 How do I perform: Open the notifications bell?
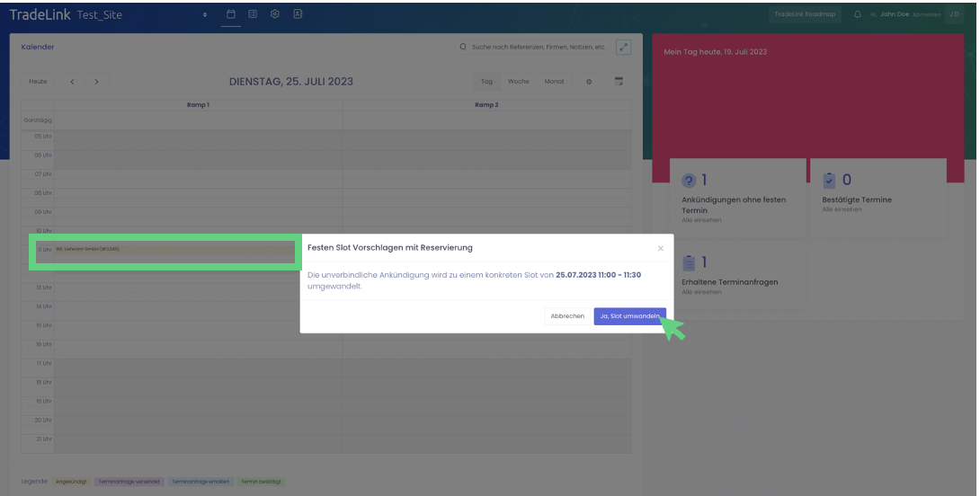[857, 15]
